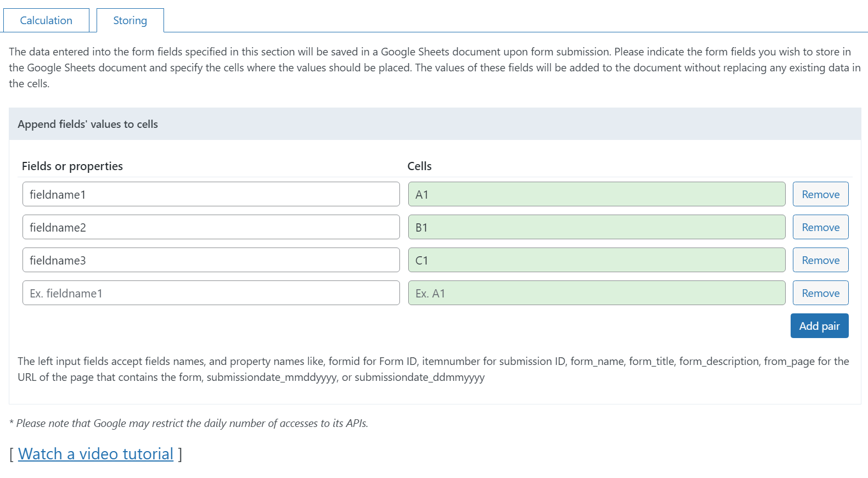This screenshot has width=868, height=478.
Task: Switch to the Calculation tab
Action: pyautogui.click(x=46, y=20)
